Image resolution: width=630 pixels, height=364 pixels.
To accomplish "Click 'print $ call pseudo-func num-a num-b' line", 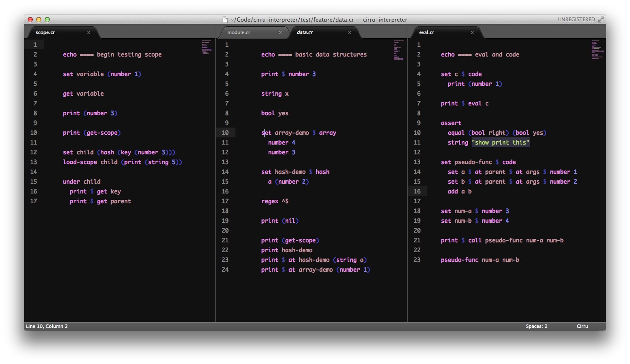I will [502, 240].
